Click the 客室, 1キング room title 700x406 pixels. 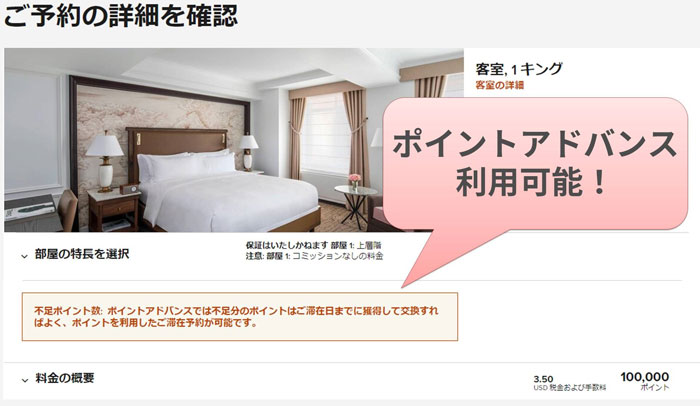pyautogui.click(x=519, y=69)
